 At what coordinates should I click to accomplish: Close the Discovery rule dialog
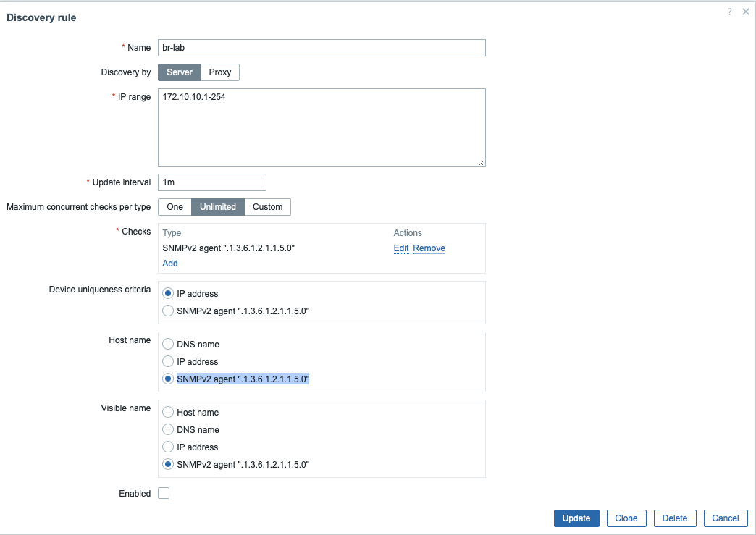[746, 12]
